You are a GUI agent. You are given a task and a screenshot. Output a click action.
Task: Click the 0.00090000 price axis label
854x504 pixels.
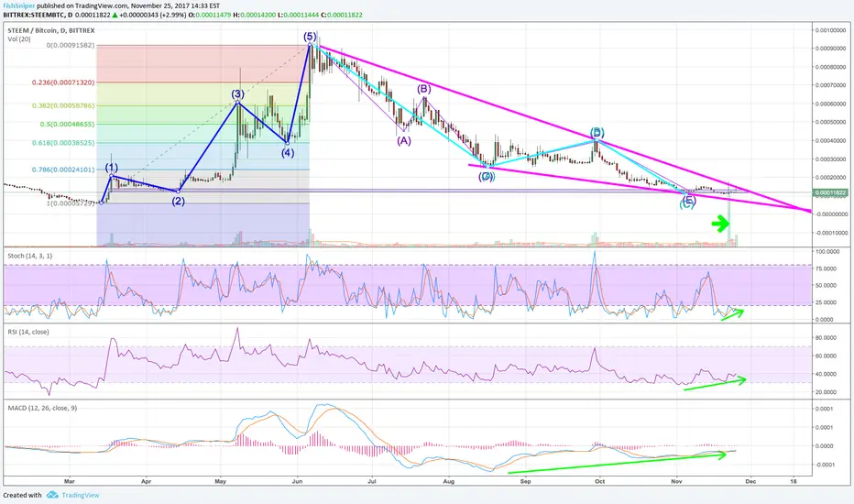[830, 49]
